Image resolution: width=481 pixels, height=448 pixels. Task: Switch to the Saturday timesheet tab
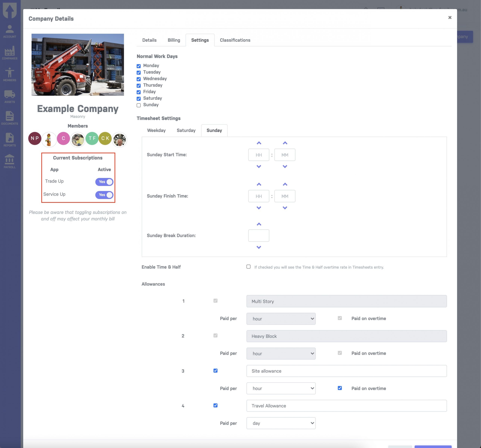point(186,130)
